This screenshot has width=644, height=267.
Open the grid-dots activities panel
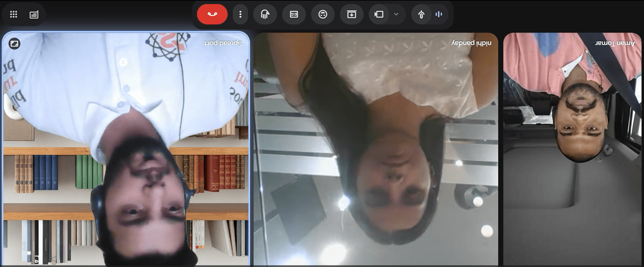click(13, 14)
